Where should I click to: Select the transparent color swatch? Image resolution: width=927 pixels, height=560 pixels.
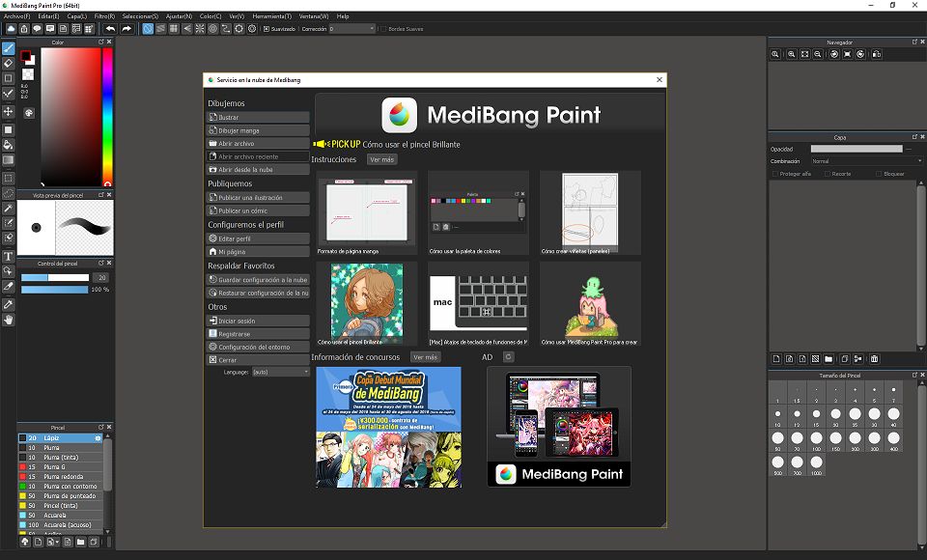(28, 74)
